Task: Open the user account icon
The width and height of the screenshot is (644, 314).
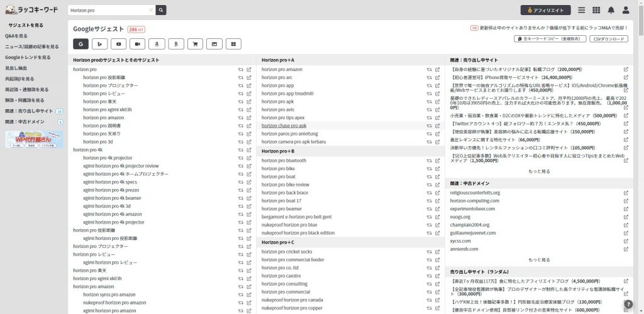Action: (x=626, y=10)
